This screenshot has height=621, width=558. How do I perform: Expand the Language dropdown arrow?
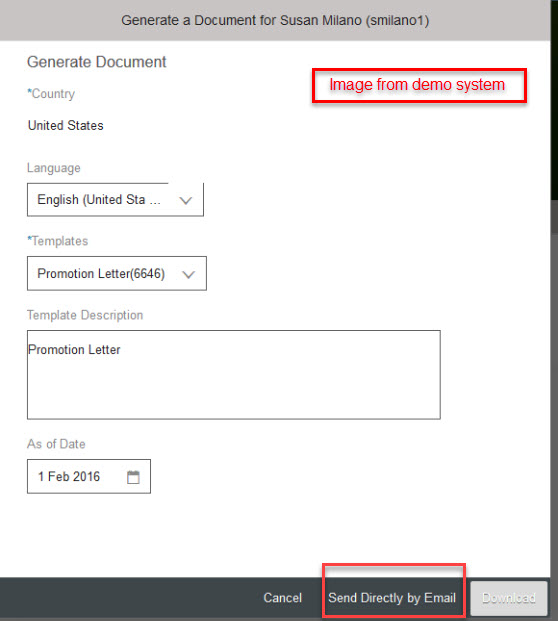point(185,200)
